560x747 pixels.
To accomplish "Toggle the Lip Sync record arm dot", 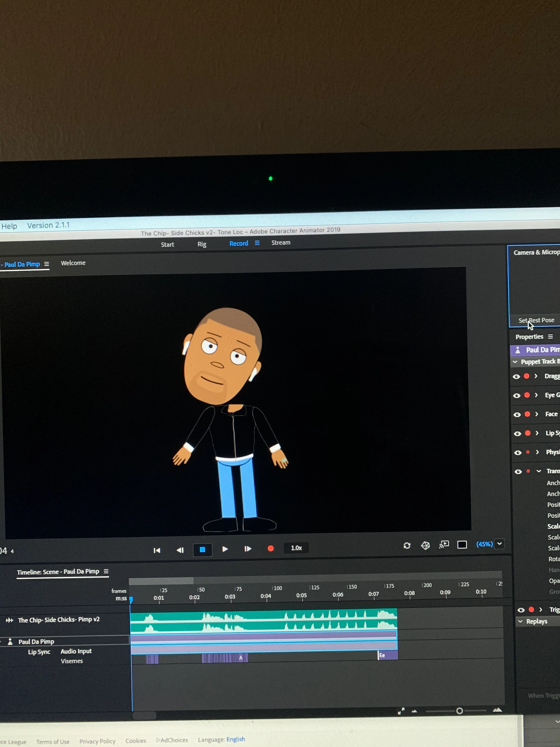I will pyautogui.click(x=528, y=433).
